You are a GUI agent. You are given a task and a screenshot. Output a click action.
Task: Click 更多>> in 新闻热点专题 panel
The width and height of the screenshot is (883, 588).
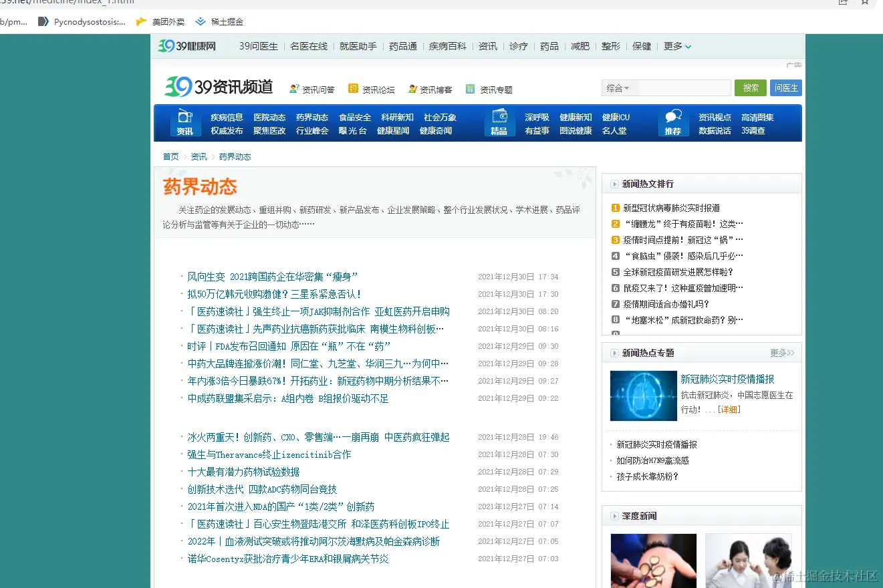(x=782, y=353)
